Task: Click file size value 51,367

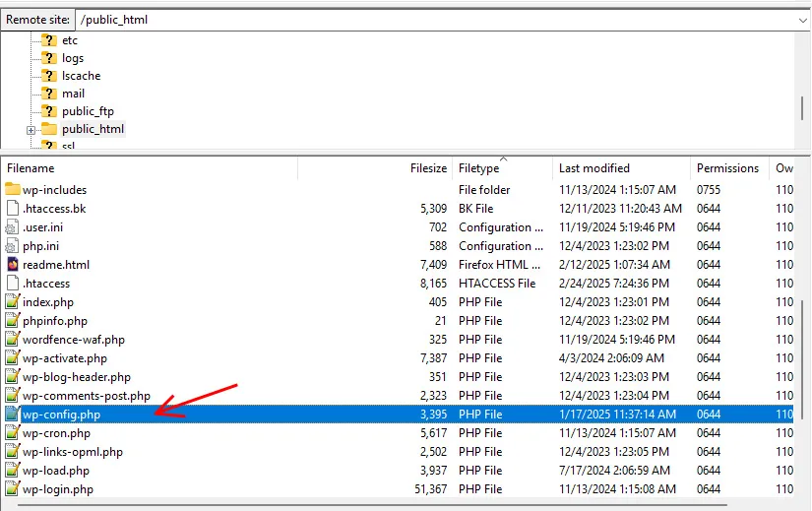Action: click(x=431, y=488)
